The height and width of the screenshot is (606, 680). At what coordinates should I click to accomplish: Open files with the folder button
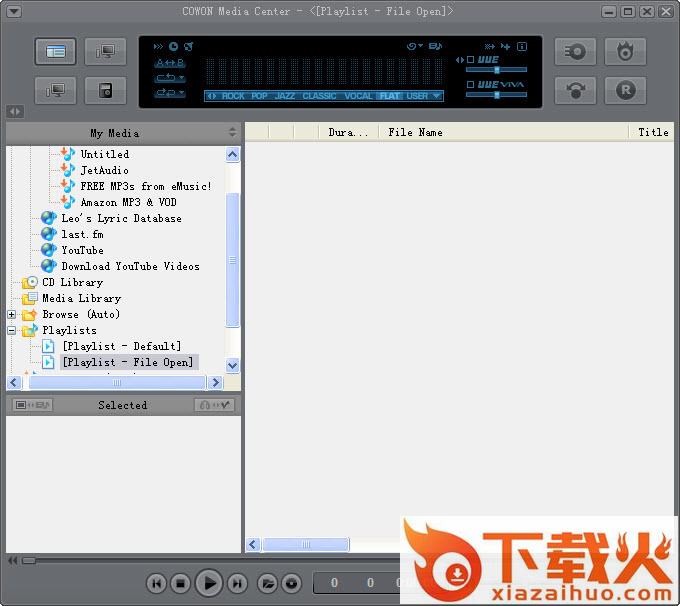pos(268,583)
